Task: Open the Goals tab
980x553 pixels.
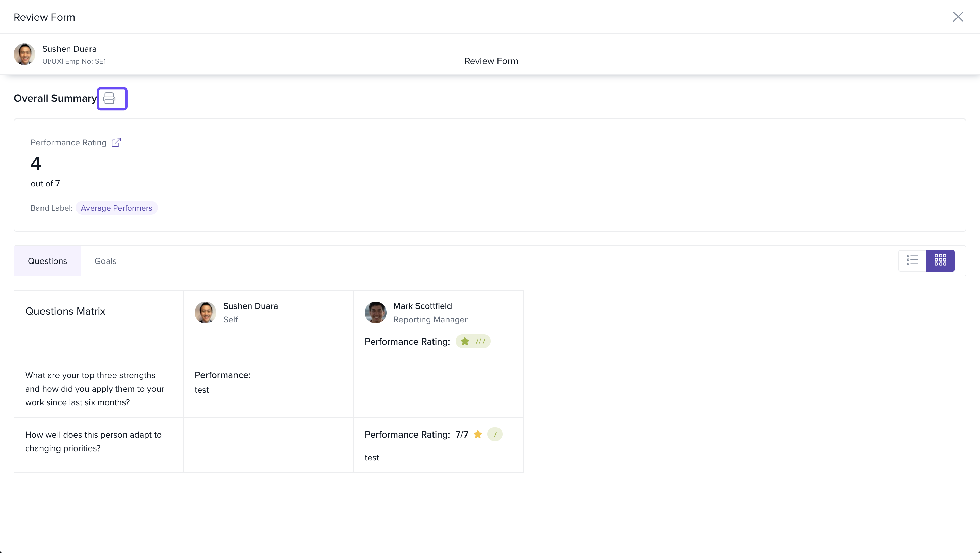Action: click(x=105, y=261)
